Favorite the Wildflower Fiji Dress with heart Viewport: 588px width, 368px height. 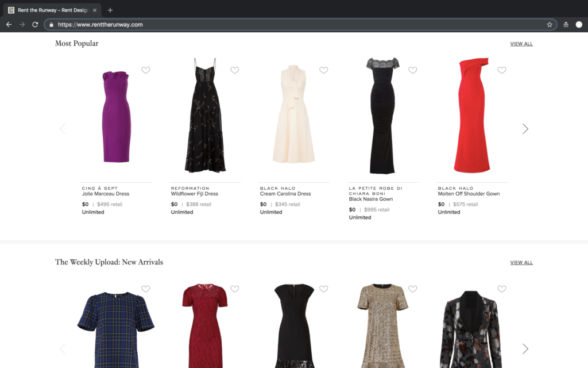click(x=235, y=70)
